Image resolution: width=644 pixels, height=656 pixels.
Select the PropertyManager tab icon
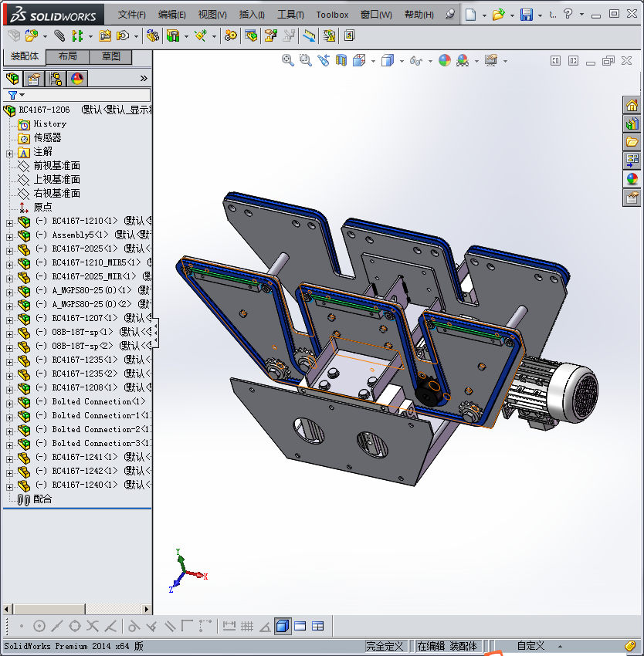(x=34, y=78)
